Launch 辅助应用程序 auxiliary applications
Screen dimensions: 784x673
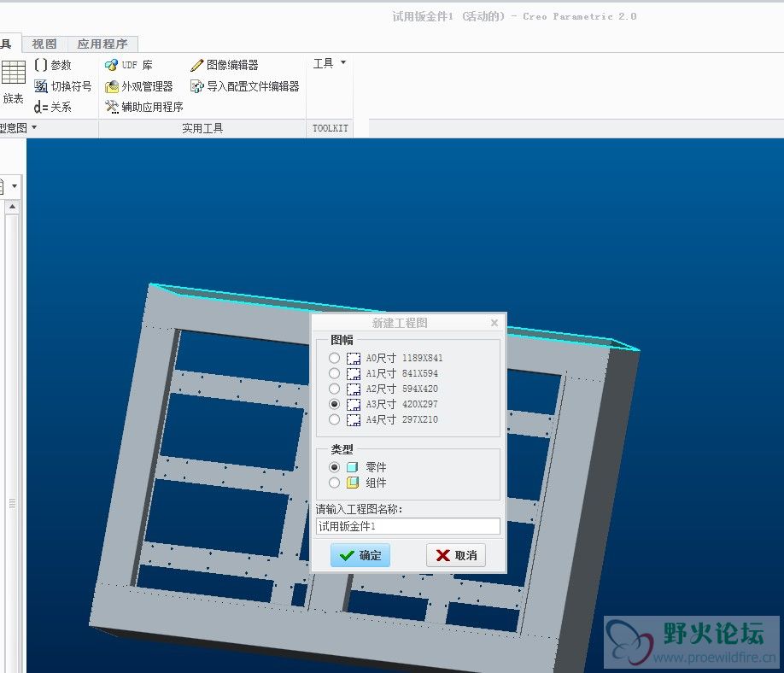[x=144, y=107]
